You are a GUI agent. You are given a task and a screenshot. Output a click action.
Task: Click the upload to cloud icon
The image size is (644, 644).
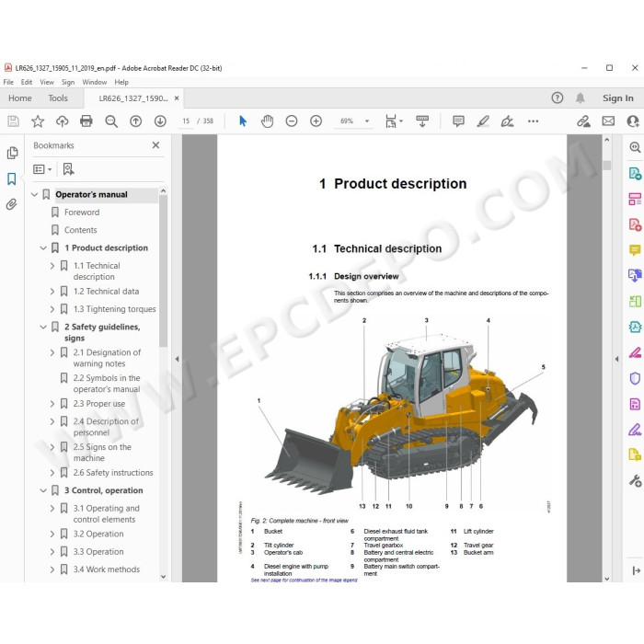(62, 121)
